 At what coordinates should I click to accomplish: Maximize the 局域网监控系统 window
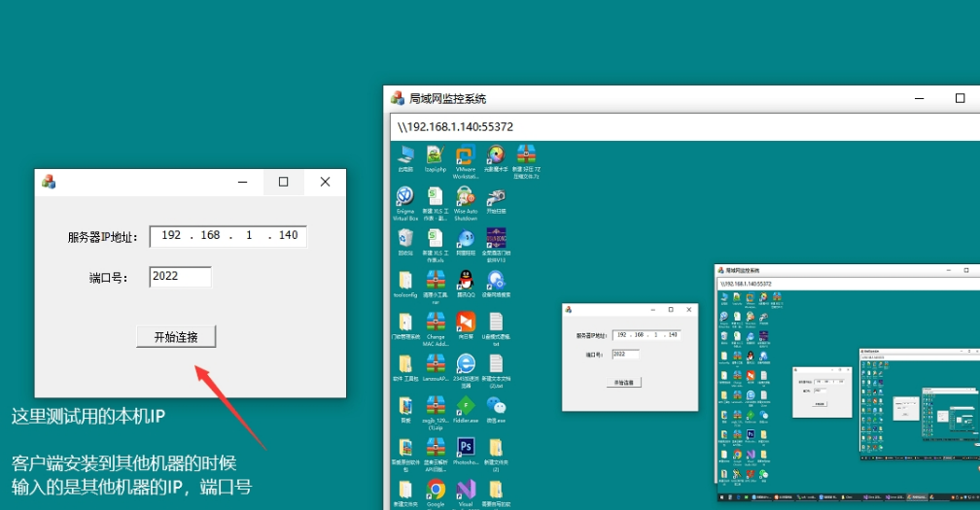point(960,98)
